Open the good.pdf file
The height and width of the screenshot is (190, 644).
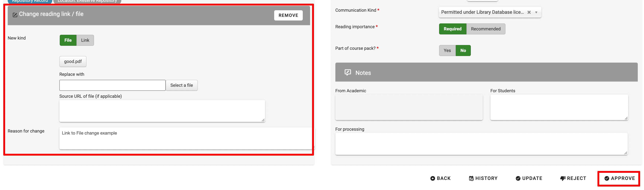click(x=73, y=62)
